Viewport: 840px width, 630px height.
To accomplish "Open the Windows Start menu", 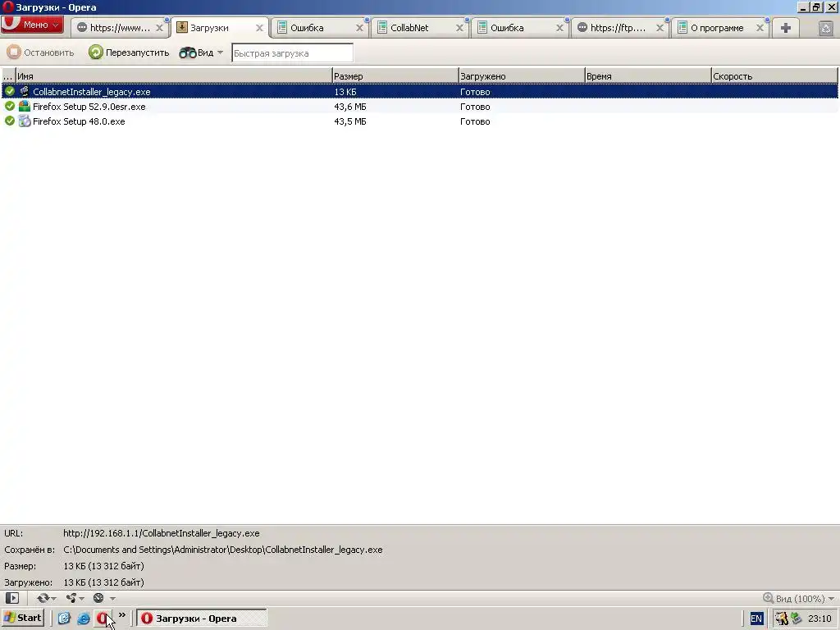I will coord(22,619).
